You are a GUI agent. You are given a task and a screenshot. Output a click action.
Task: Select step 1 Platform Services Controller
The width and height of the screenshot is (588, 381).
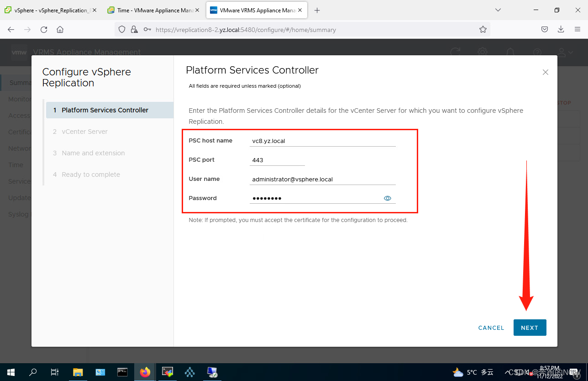(x=110, y=110)
